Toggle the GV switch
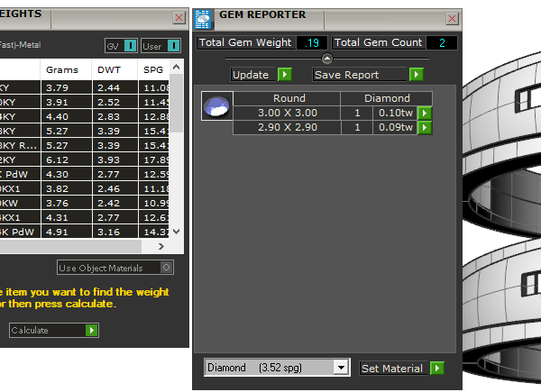Viewport: 541px width, 392px height. (x=131, y=46)
